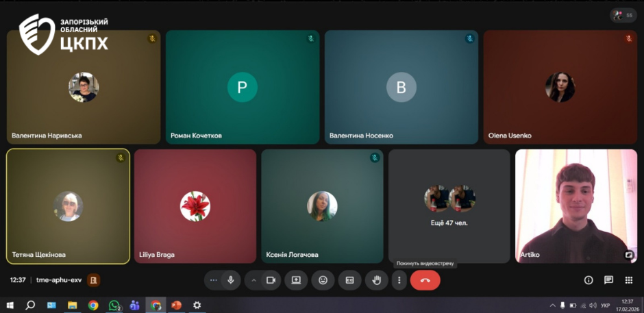This screenshot has width=644, height=313.
Task: Open WhatsApp from the Windows taskbar
Action: coord(114,305)
